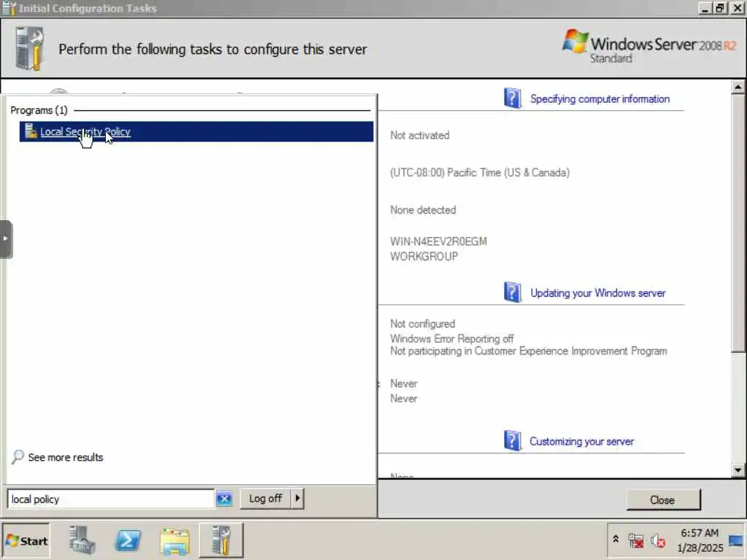This screenshot has height=560, width=747.
Task: Click See more results link
Action: point(66,457)
